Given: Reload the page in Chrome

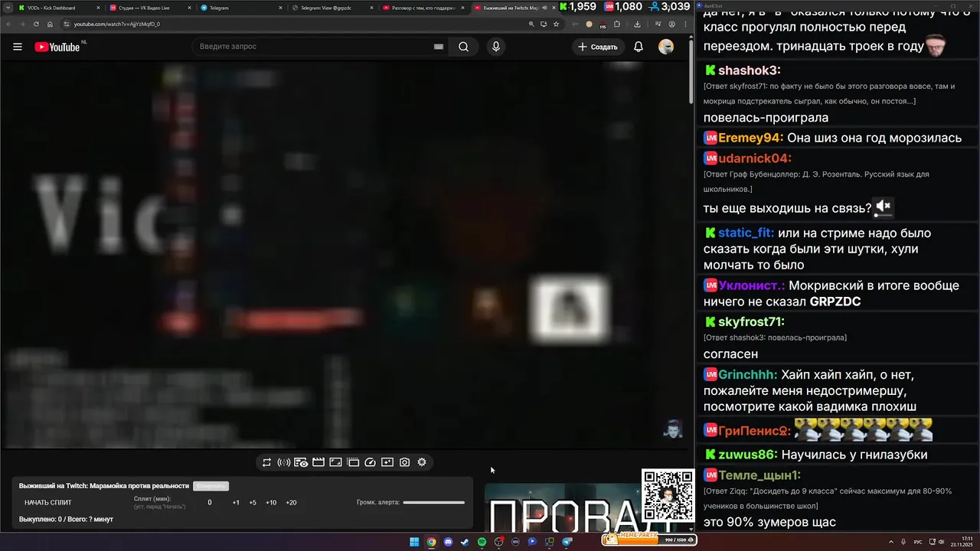Looking at the screenshot, I should pyautogui.click(x=36, y=24).
